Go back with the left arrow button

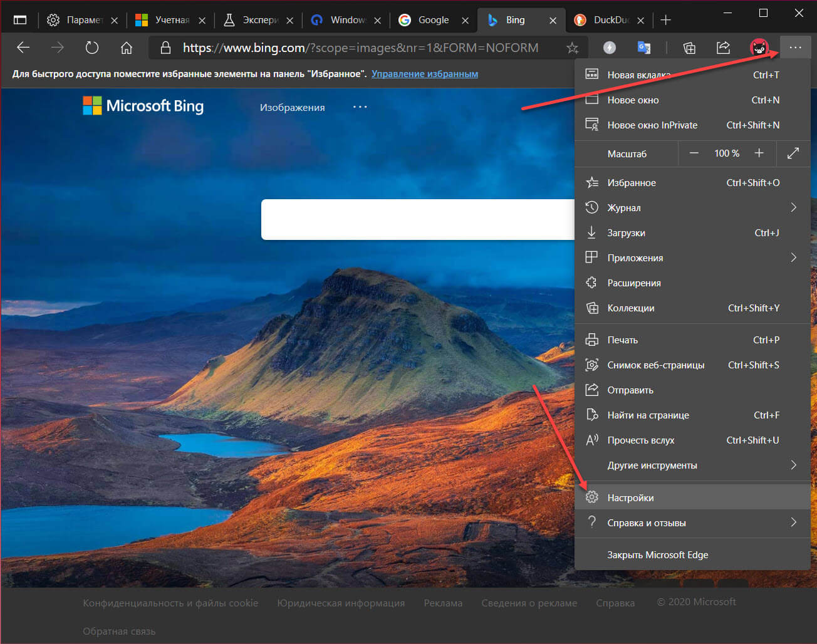click(23, 48)
